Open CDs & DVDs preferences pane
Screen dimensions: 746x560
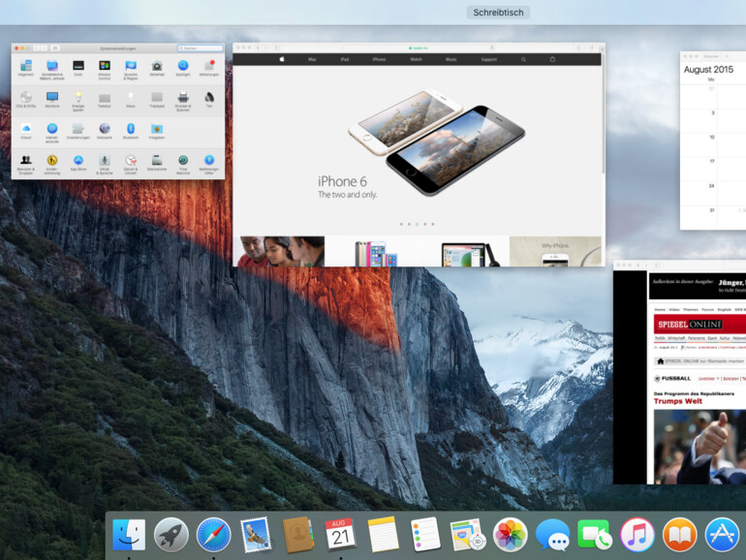[26, 100]
